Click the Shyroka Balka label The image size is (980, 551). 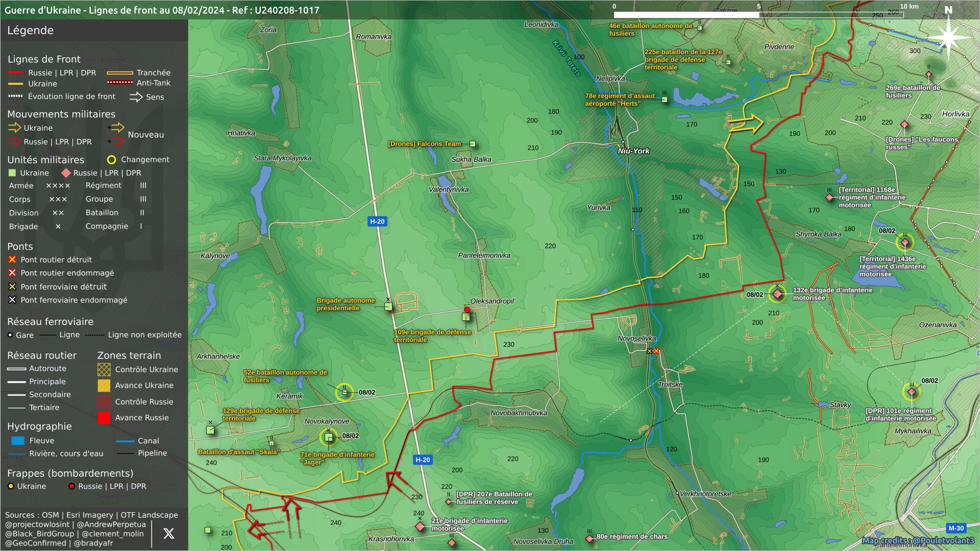click(x=818, y=234)
